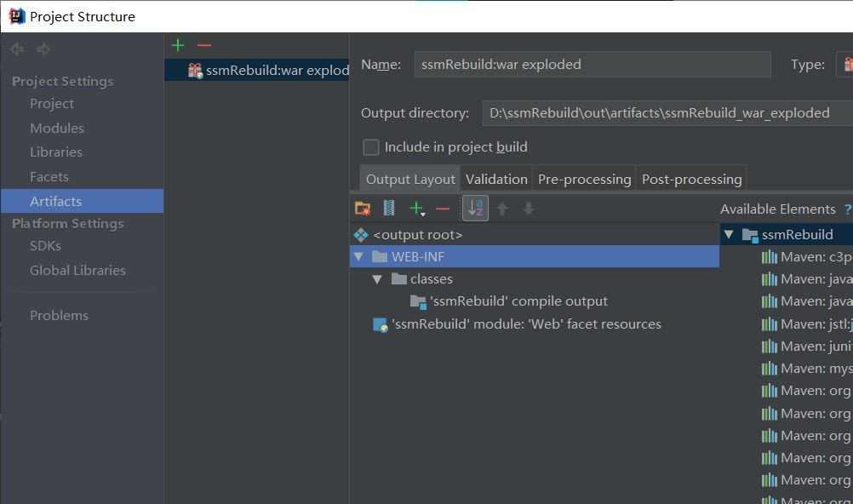This screenshot has width=853, height=504.
Task: Open SDKs under Platform Settings
Action: (46, 245)
